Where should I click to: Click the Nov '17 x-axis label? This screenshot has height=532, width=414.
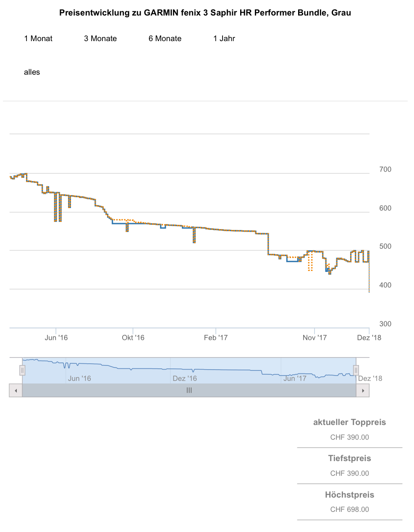coord(314,338)
